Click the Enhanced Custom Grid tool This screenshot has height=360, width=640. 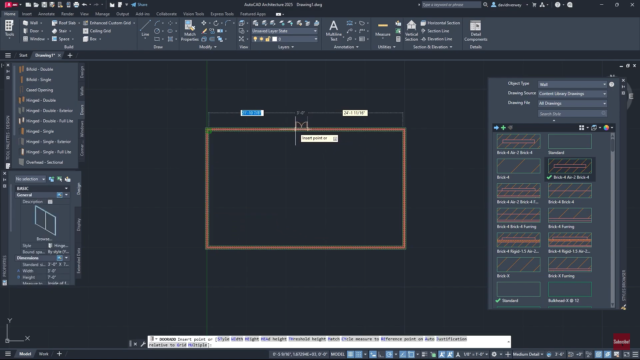tap(107, 23)
